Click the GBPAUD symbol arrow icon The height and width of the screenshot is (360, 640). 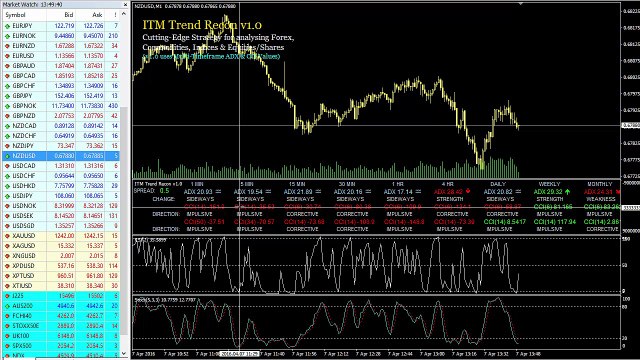tap(7, 66)
